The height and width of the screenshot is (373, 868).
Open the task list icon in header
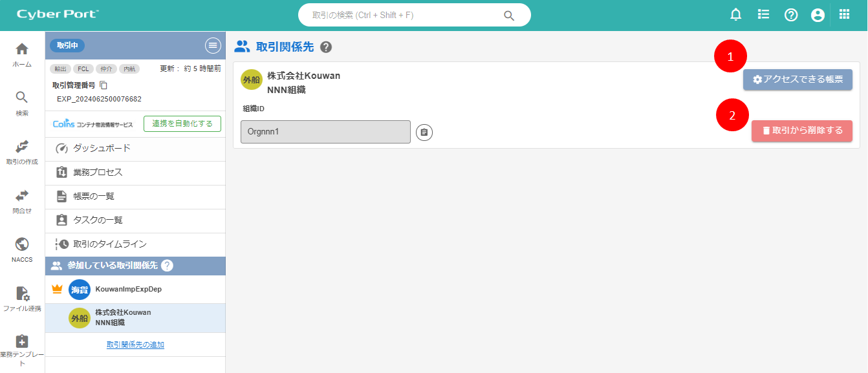(763, 15)
